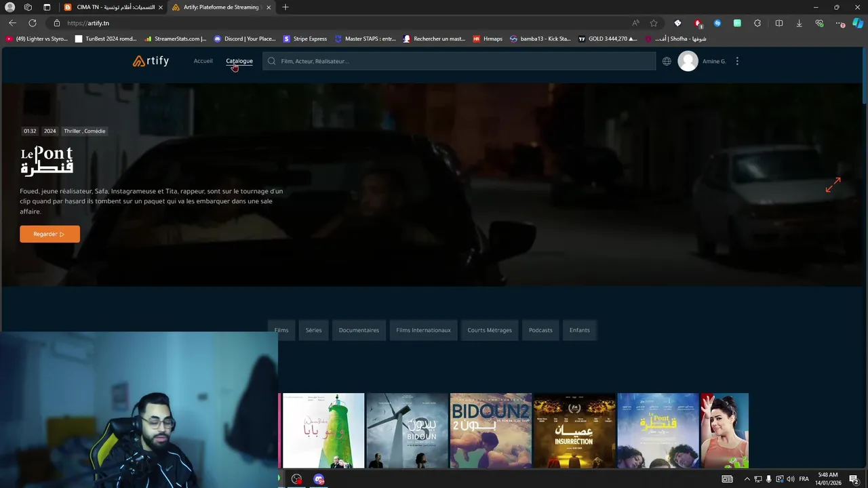Open Edge settings and more menu
The width and height of the screenshot is (868, 488).
coord(840,23)
